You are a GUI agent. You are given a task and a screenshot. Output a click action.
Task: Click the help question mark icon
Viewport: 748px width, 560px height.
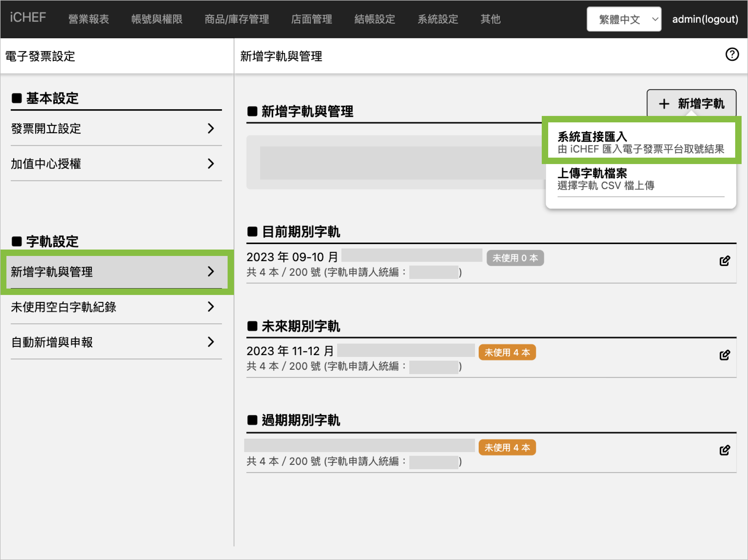pyautogui.click(x=732, y=55)
